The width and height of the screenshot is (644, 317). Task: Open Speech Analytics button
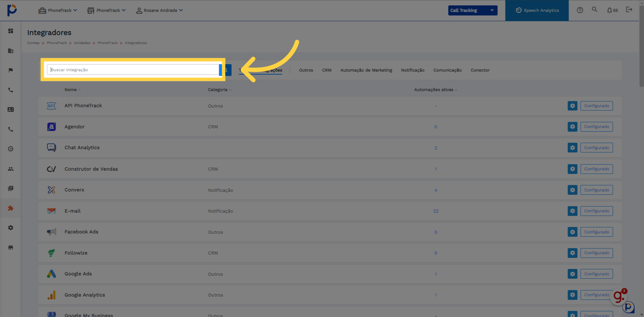pyautogui.click(x=537, y=10)
